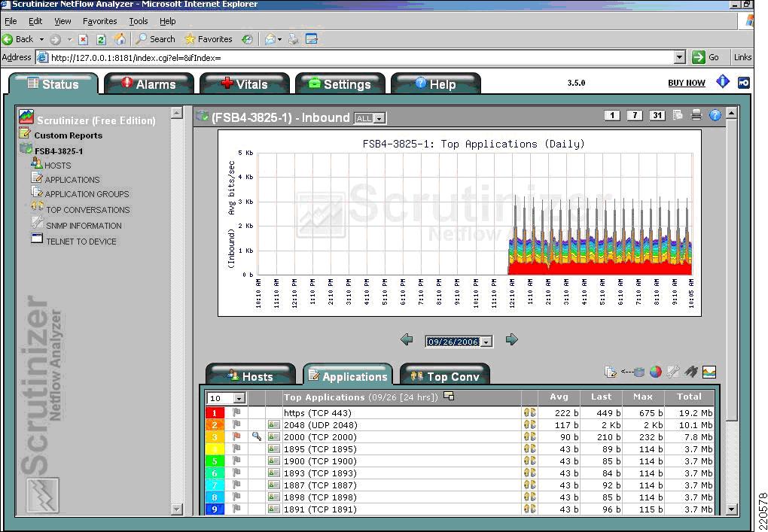Click the window icon beside Top Applications
The image size is (768, 532).
pyautogui.click(x=448, y=396)
